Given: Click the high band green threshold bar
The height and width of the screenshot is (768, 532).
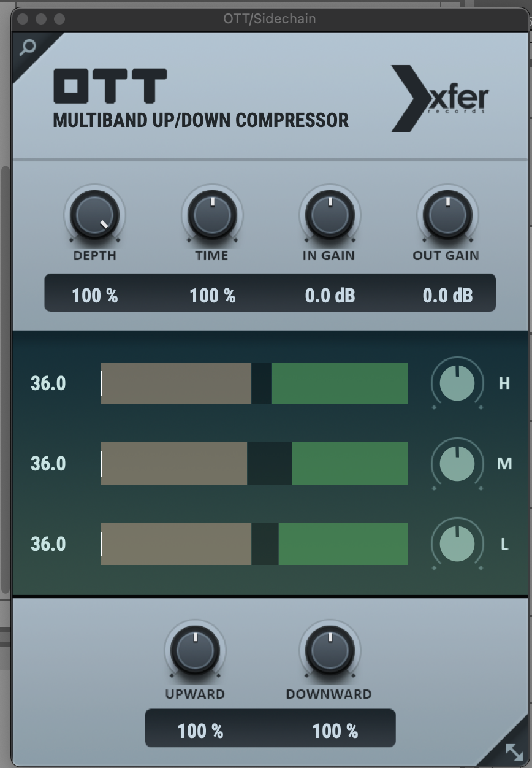Looking at the screenshot, I should 340,383.
